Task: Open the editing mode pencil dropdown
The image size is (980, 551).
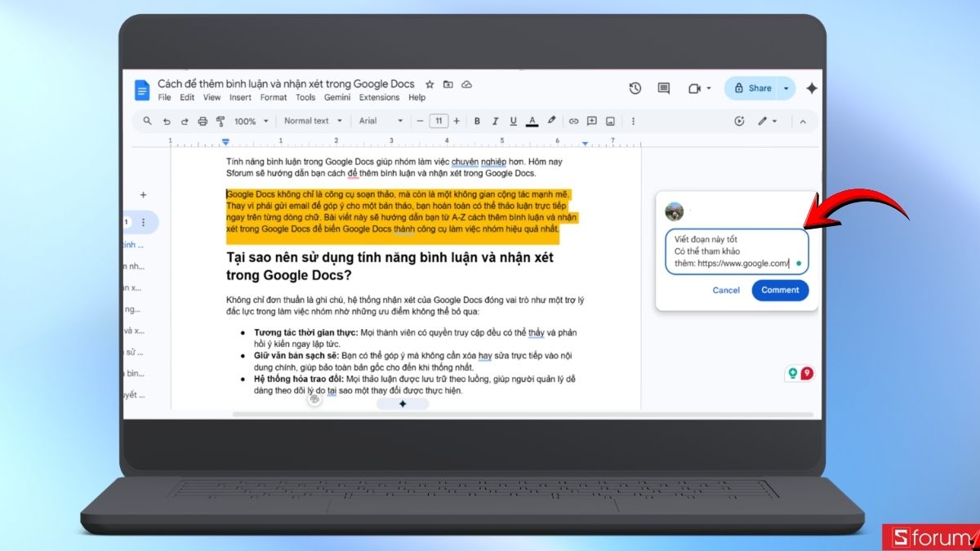Action: pyautogui.click(x=768, y=121)
